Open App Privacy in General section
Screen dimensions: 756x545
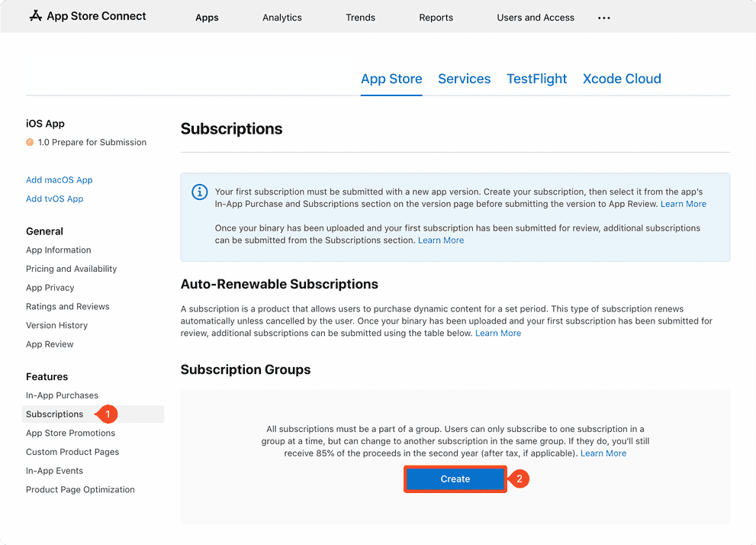pyautogui.click(x=50, y=288)
